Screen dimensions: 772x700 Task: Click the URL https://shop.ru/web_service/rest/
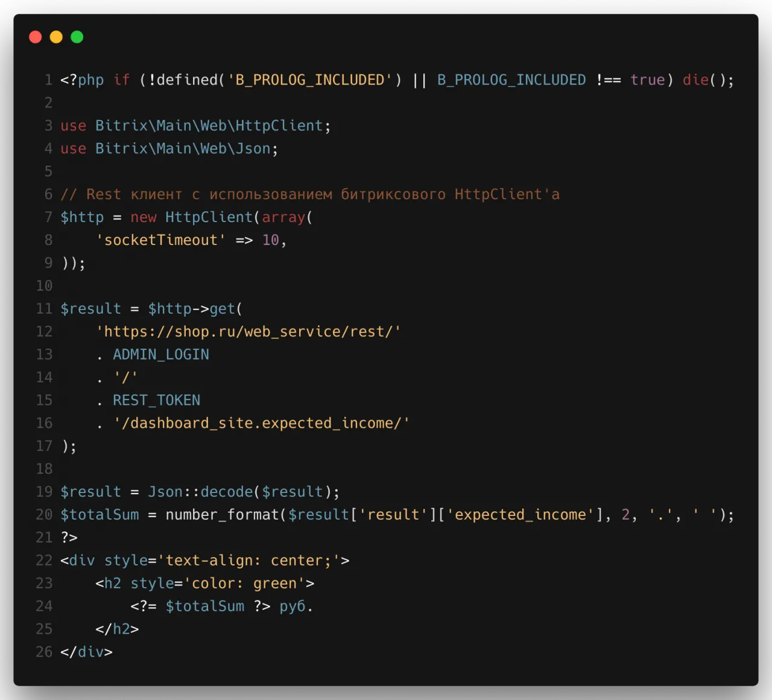coord(248,331)
